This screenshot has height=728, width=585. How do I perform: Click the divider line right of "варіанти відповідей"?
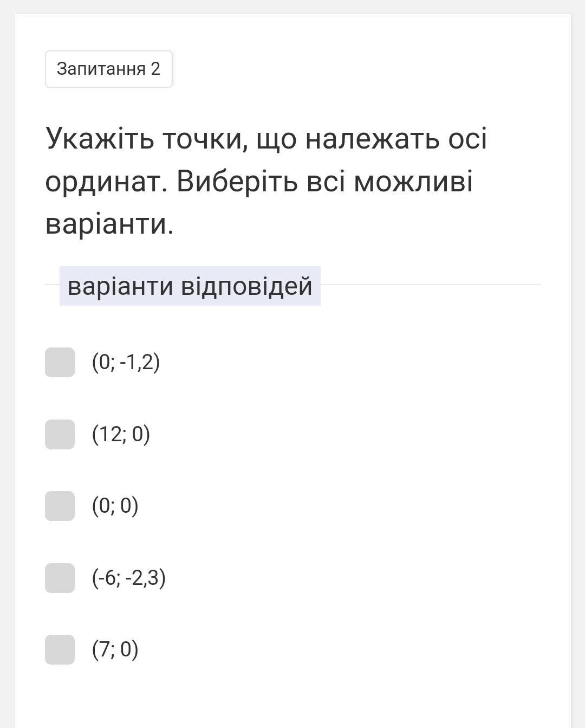(431, 285)
